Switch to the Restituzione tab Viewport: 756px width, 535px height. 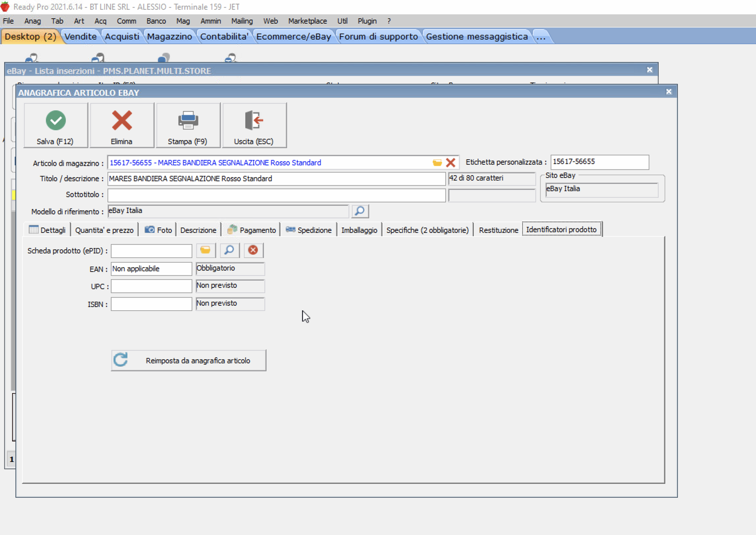click(x=499, y=230)
